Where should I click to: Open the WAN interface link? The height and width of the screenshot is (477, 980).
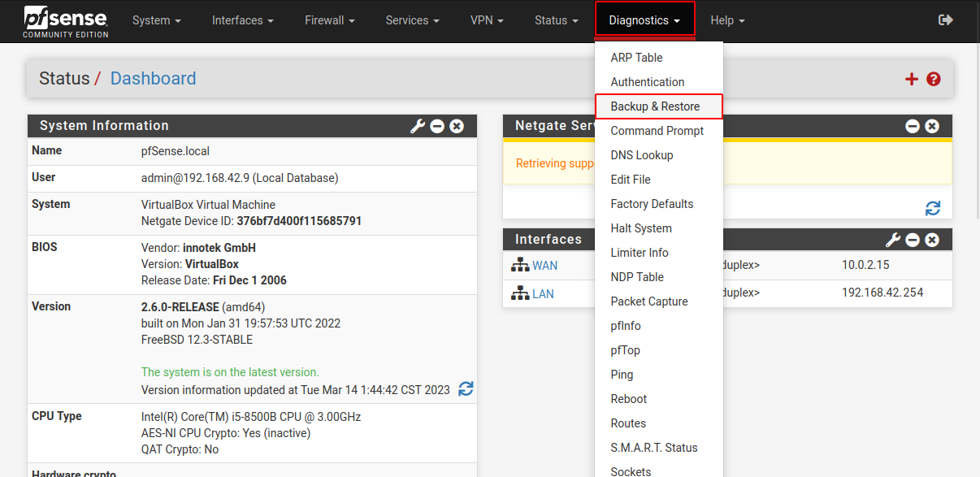click(544, 265)
